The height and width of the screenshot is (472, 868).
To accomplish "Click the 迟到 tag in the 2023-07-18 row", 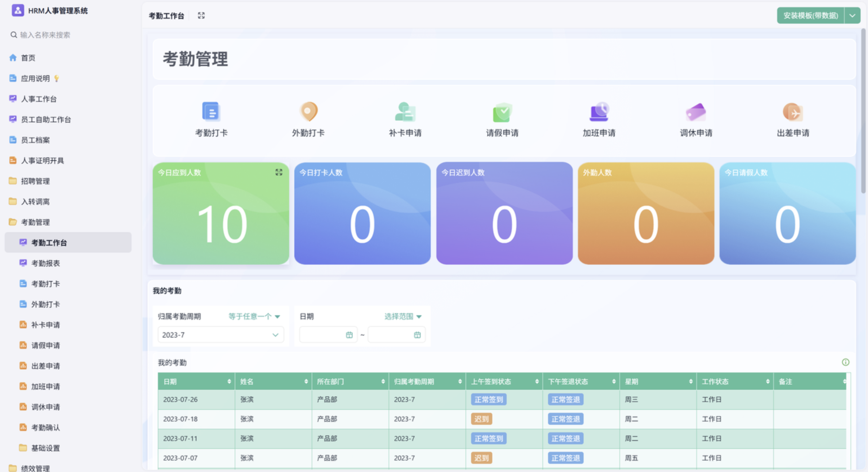I will 481,419.
